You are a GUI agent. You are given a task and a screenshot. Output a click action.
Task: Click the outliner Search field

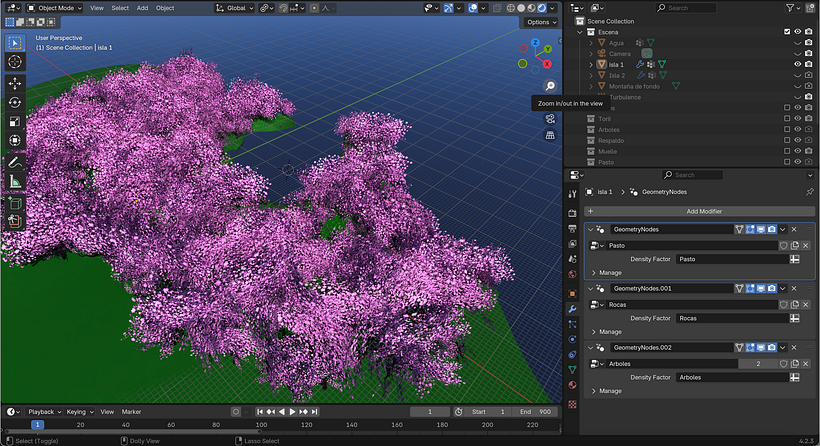point(686,8)
